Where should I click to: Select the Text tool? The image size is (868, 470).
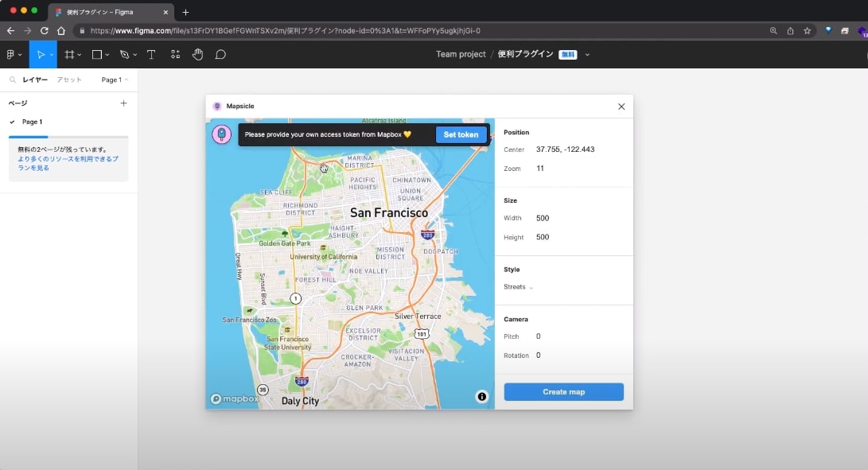[x=151, y=54]
